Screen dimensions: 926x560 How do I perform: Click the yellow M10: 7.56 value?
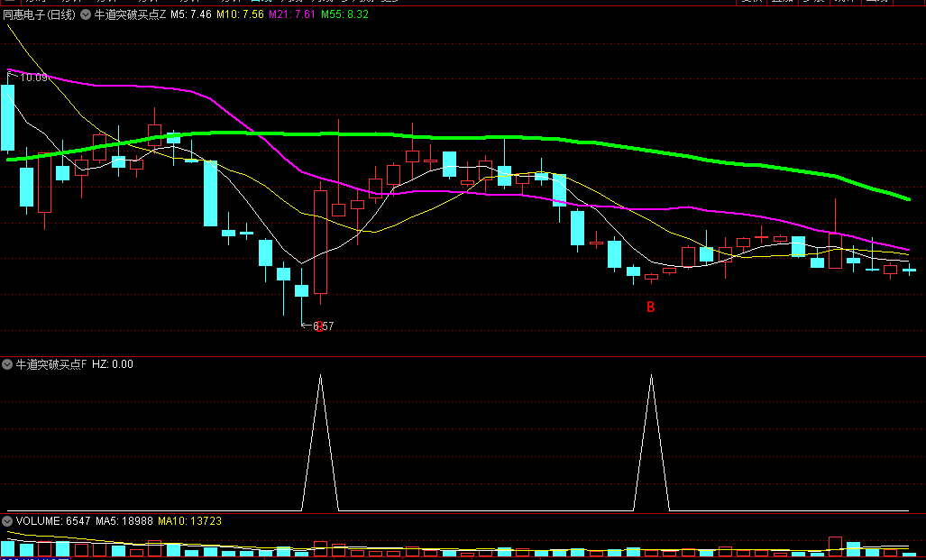(240, 14)
